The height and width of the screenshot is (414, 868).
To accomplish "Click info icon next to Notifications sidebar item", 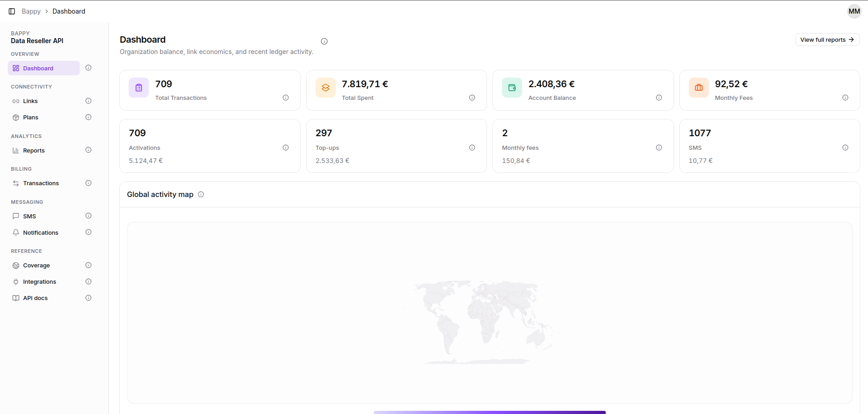I will tap(88, 232).
